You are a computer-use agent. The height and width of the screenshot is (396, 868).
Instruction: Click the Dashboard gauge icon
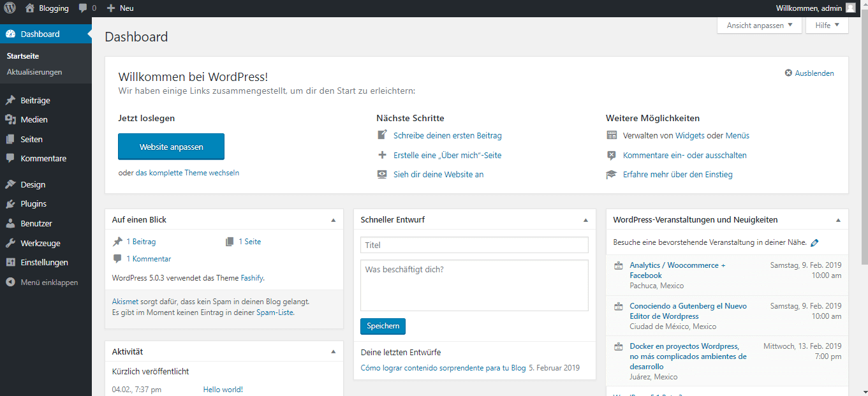(x=10, y=34)
